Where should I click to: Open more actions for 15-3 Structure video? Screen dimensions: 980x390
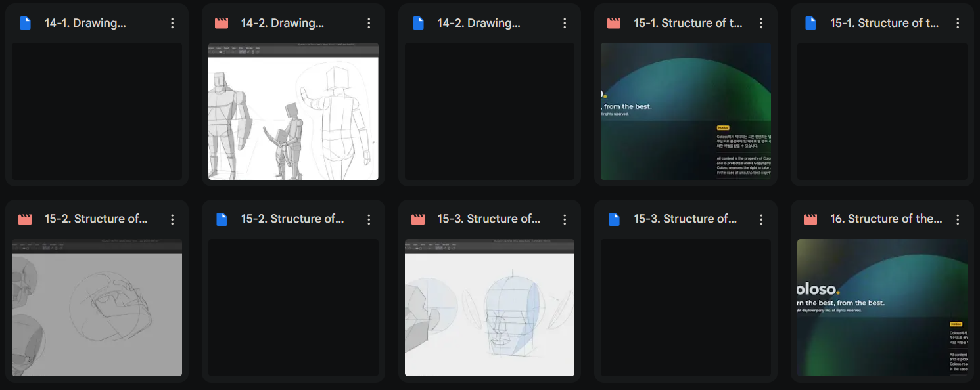pos(565,219)
